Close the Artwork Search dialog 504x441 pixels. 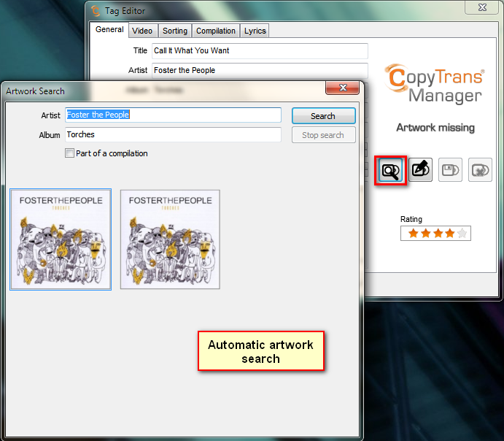tap(342, 88)
